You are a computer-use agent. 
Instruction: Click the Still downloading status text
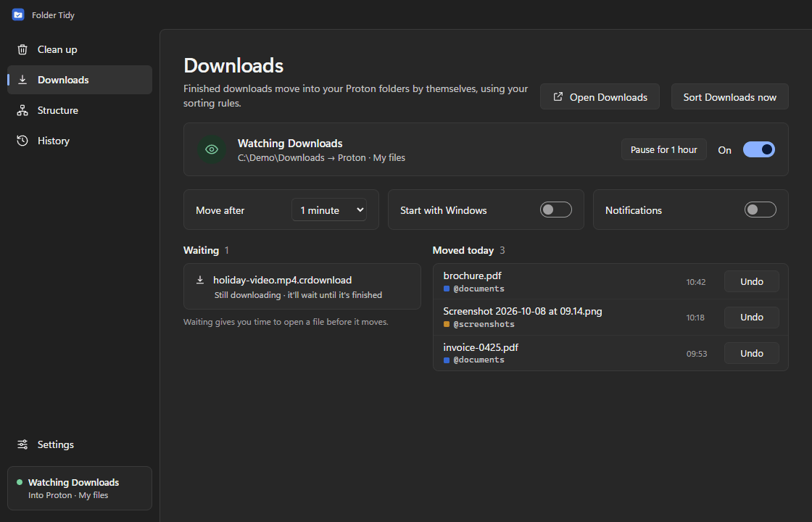tap(298, 295)
